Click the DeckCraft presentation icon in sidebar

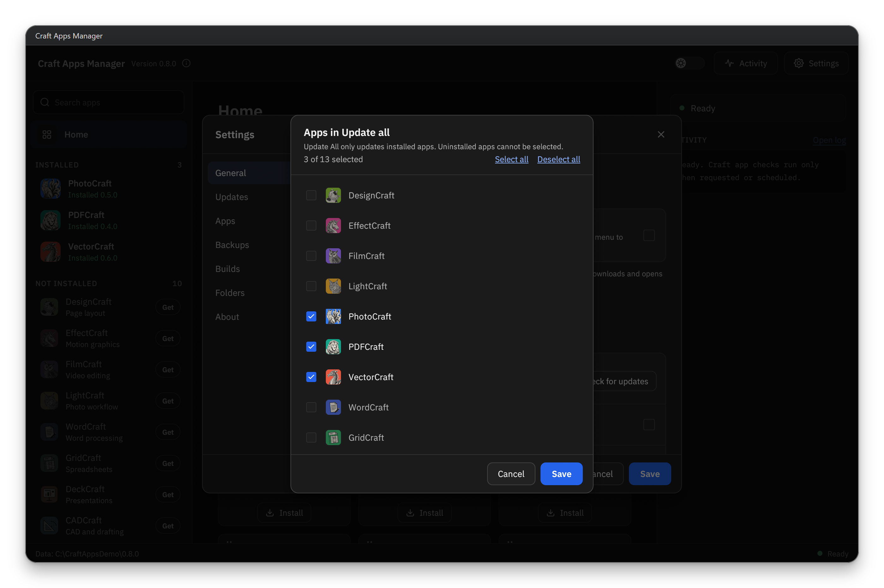(49, 495)
